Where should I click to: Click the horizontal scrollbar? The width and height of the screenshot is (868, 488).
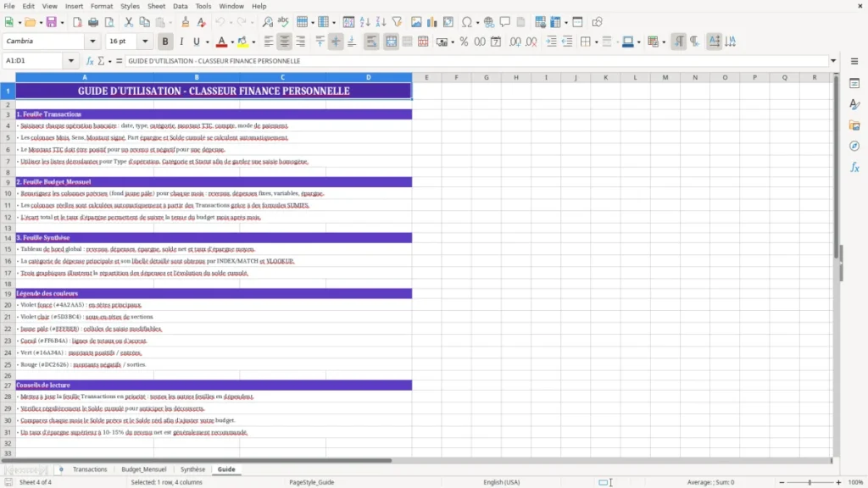click(197, 460)
